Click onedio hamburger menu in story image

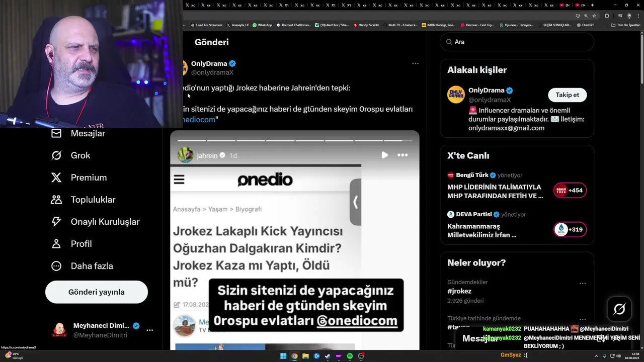pyautogui.click(x=179, y=179)
